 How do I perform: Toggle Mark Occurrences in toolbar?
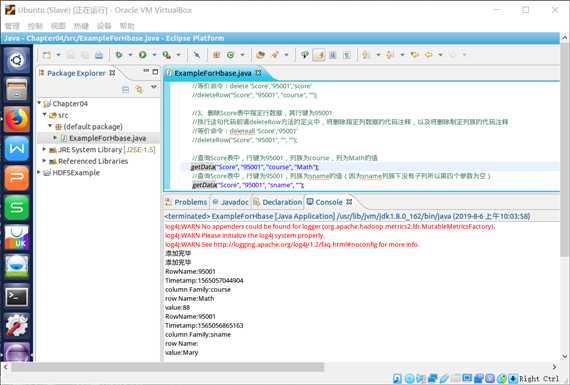pyautogui.click(x=319, y=55)
